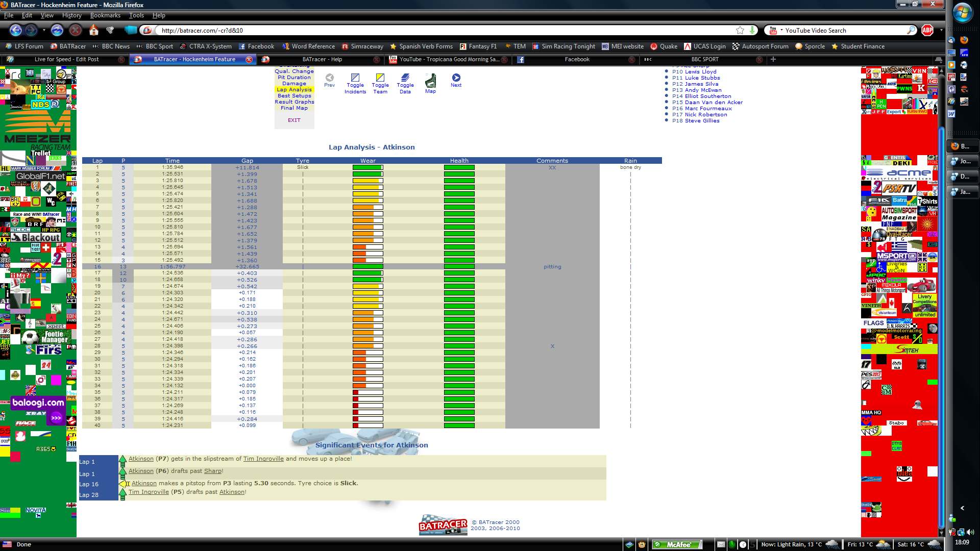The height and width of the screenshot is (551, 980).
Task: Switch to BATracer - Help tab
Action: point(322,60)
